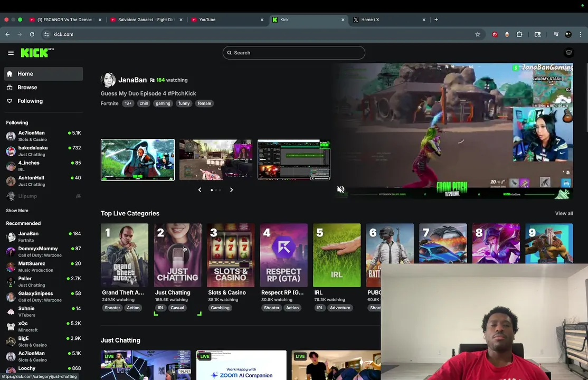
Task: Click the Adventure tag under IRL
Action: [340, 308]
